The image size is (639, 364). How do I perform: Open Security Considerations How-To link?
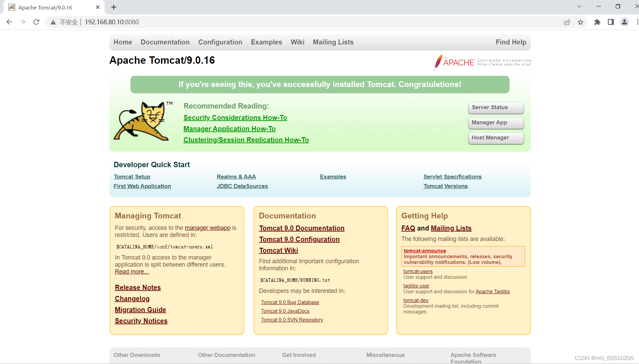(x=235, y=118)
